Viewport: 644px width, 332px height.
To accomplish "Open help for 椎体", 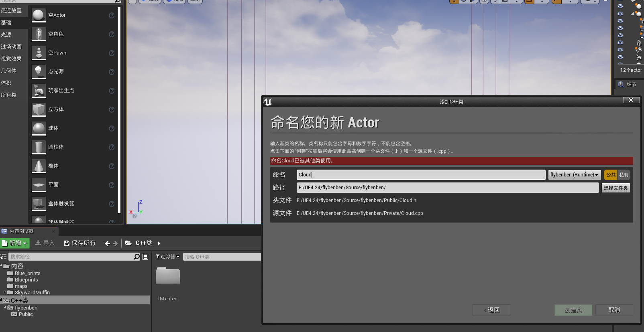I will 112,166.
